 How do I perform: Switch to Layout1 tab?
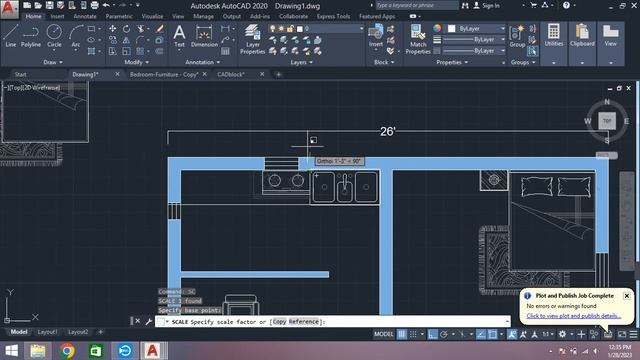tap(47, 332)
